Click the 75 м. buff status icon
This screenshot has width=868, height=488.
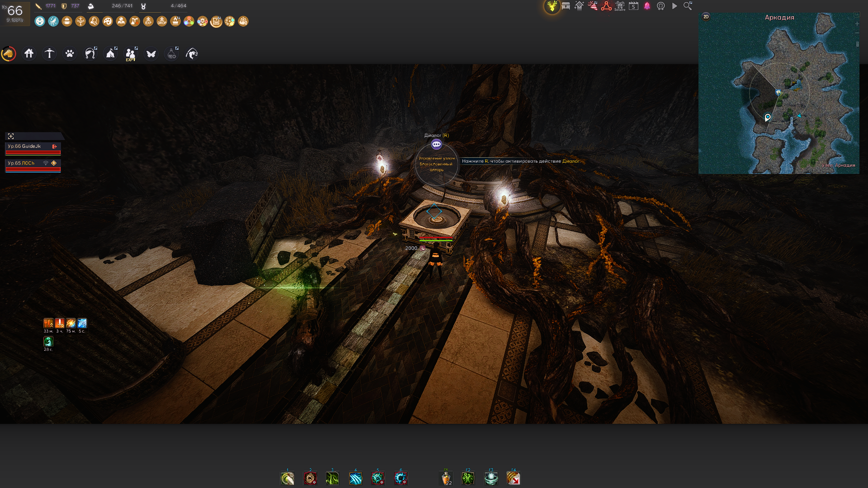[x=71, y=323]
